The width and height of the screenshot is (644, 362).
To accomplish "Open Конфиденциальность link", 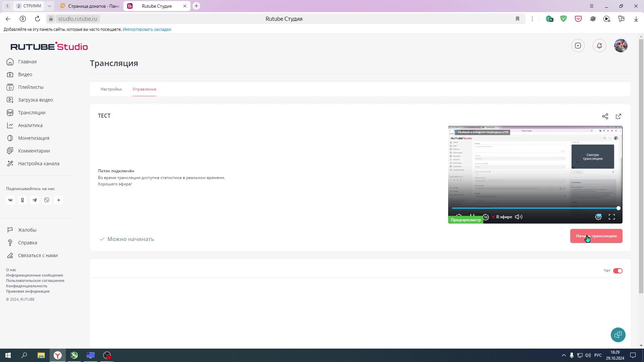I will (x=26, y=286).
